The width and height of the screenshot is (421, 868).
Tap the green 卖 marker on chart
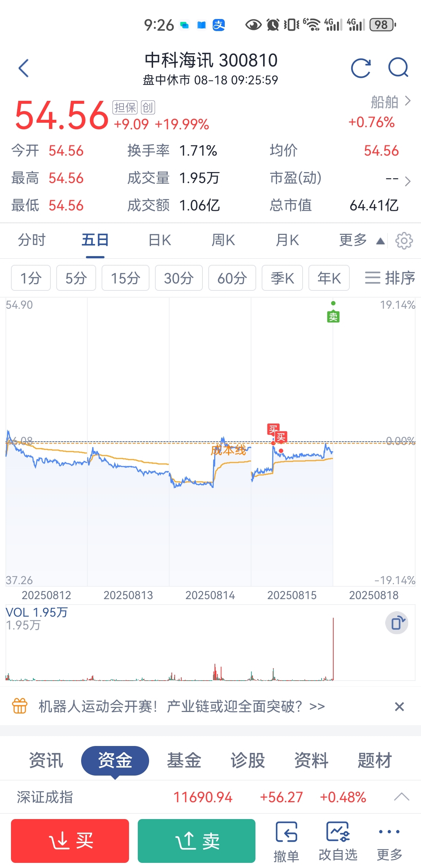[x=333, y=316]
